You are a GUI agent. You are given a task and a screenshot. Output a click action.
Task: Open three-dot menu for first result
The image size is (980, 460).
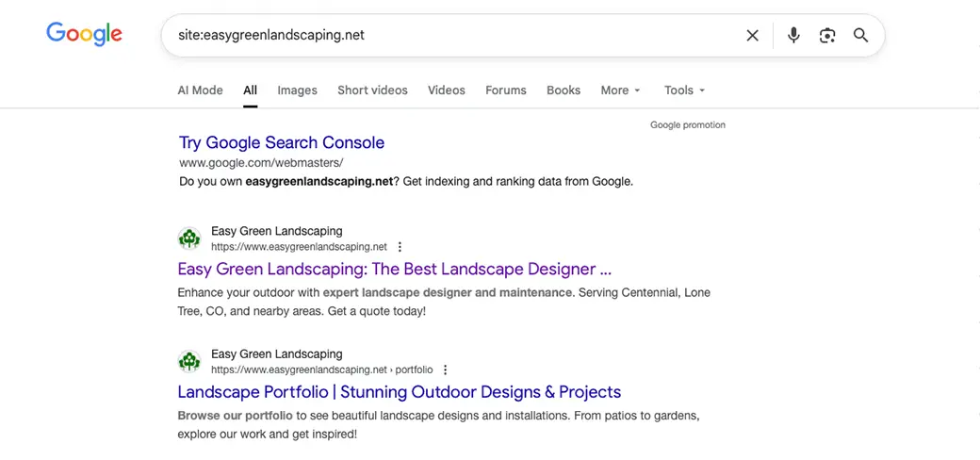tap(400, 247)
